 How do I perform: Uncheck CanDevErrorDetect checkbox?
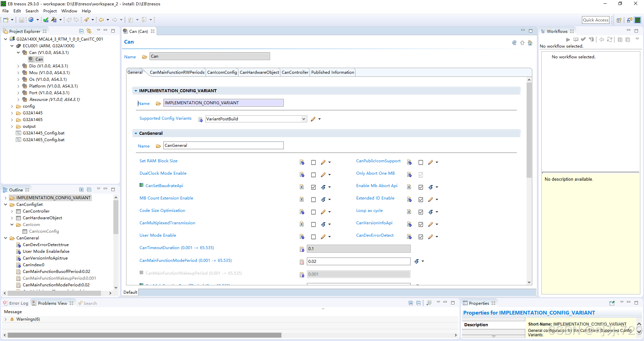tap(421, 237)
